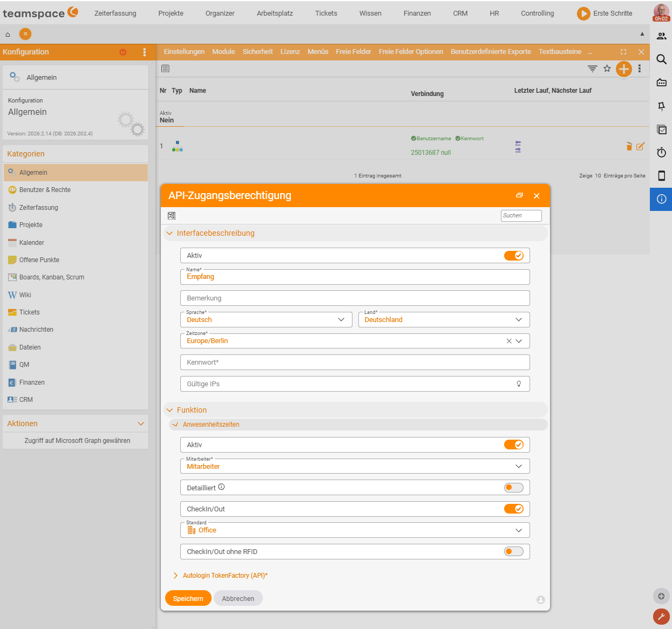Click Zugriff auf Microsoft Graph gewähren
The height and width of the screenshot is (629, 672).
[x=77, y=441]
